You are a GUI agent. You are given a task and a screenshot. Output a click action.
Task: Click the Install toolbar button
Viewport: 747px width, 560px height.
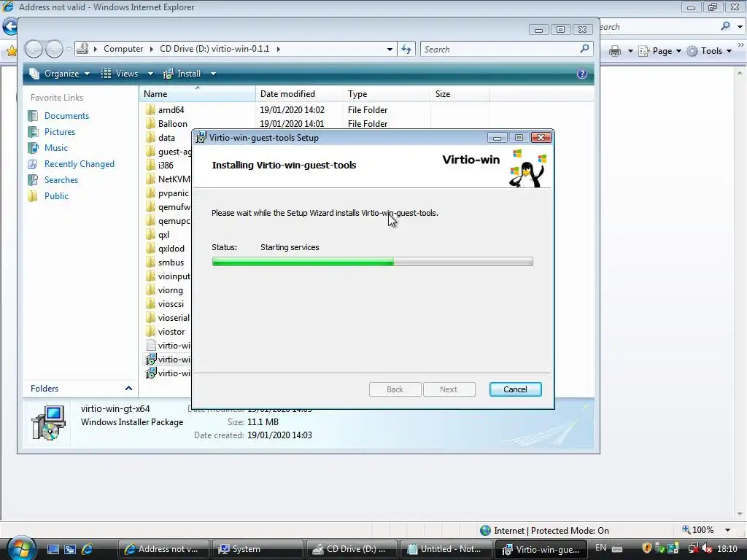[183, 74]
